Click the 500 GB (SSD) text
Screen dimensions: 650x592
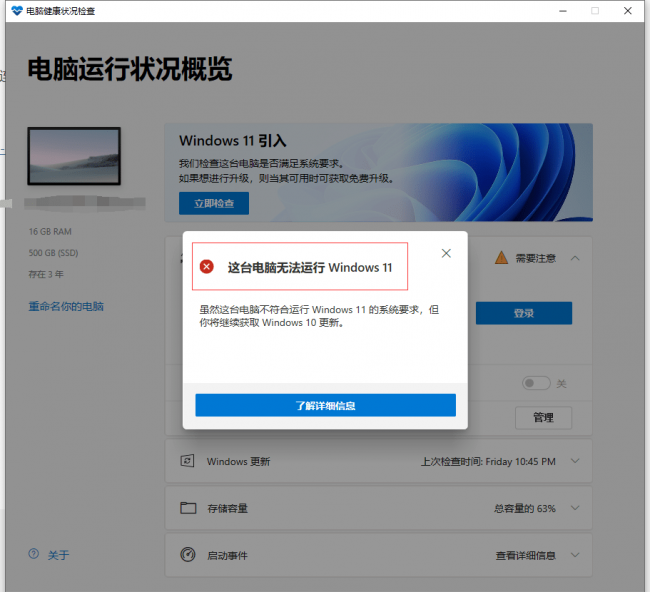[x=53, y=252]
